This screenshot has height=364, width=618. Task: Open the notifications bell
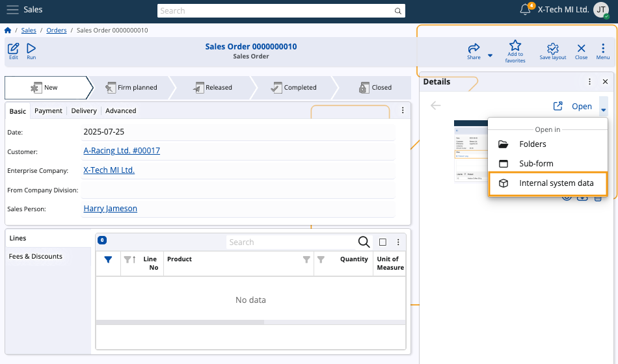coord(526,10)
